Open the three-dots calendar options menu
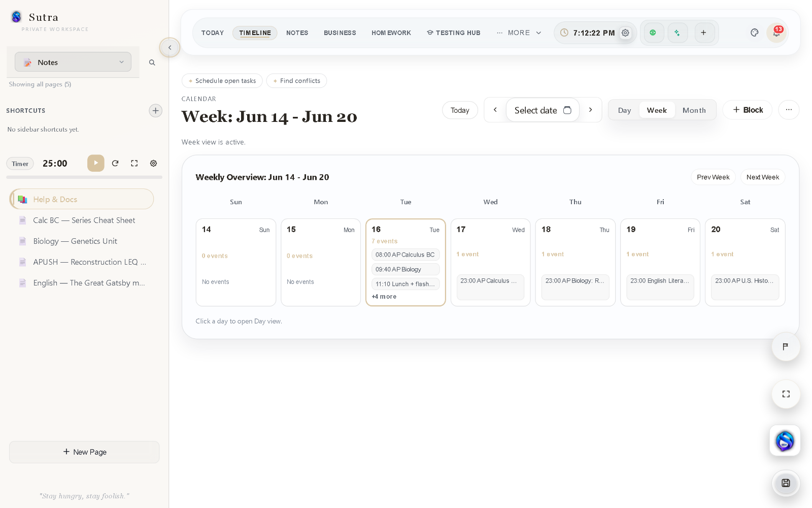This screenshot has width=812, height=508. click(789, 110)
